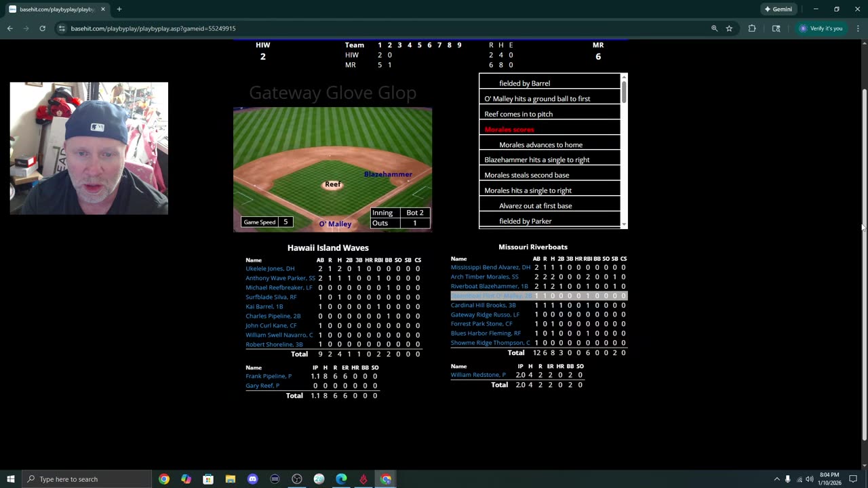Open the 8:04 PM clock and calendar
This screenshot has width=868, height=488.
point(829,479)
